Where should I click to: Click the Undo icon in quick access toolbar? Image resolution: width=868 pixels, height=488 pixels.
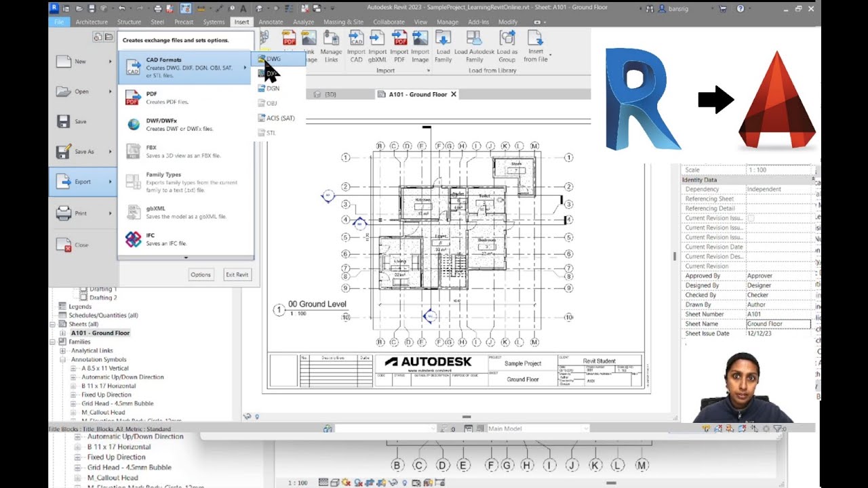pyautogui.click(x=122, y=9)
